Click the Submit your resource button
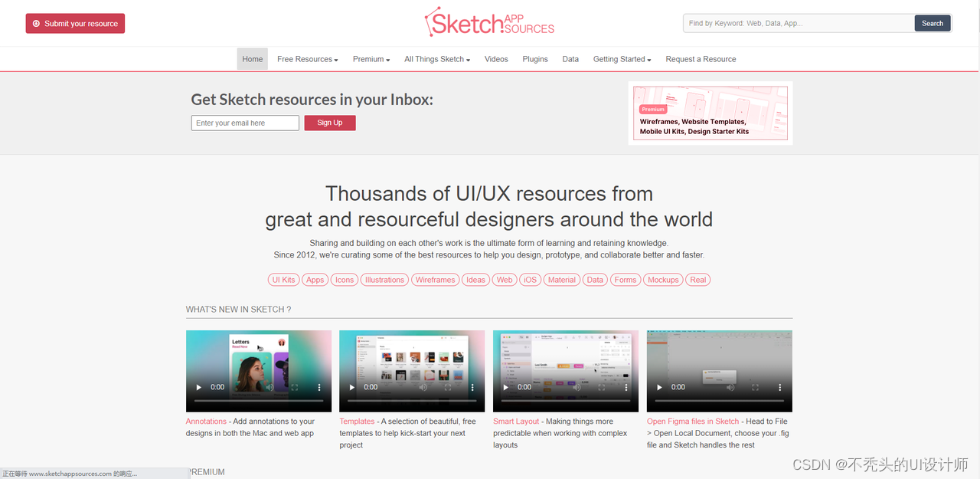Screen dimensions: 980x479 coord(75,24)
